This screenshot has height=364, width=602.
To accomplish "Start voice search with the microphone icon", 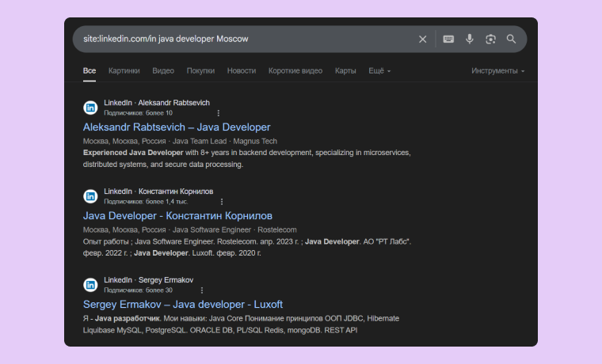I will (470, 39).
